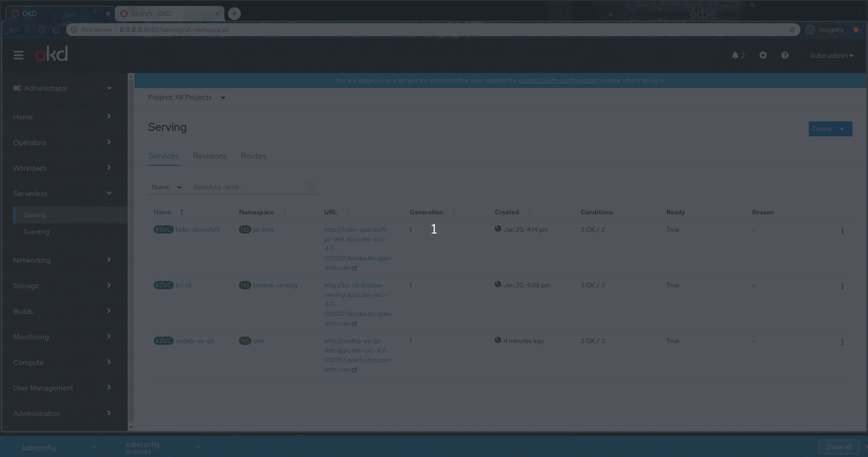This screenshot has width=868, height=457.
Task: Open the kn-cli service link
Action: coord(183,285)
